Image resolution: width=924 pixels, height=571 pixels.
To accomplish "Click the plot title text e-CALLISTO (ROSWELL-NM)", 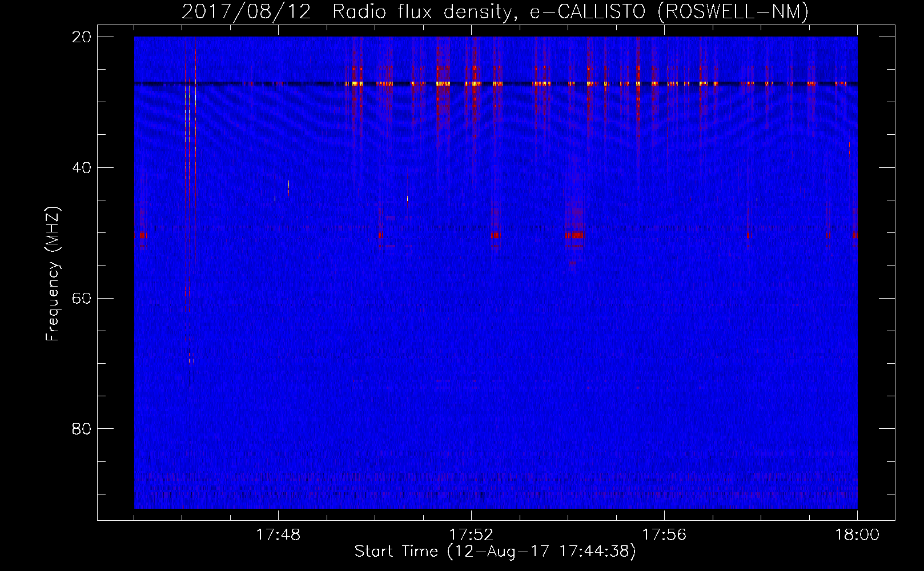I will [669, 11].
